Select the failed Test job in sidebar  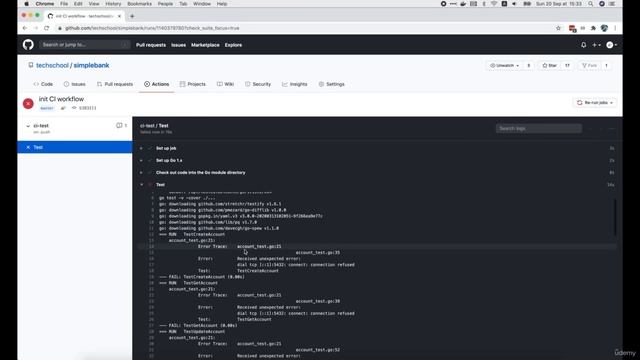pos(75,147)
